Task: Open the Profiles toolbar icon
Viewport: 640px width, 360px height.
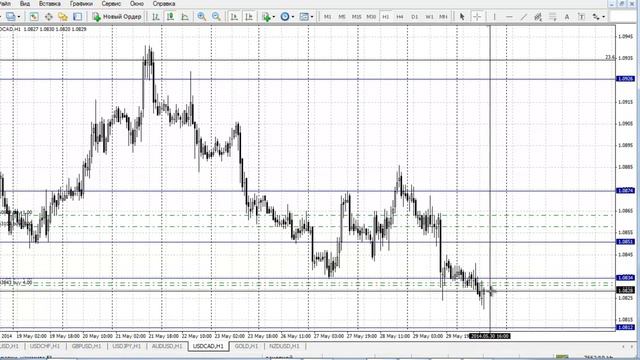Action: [x=11, y=17]
